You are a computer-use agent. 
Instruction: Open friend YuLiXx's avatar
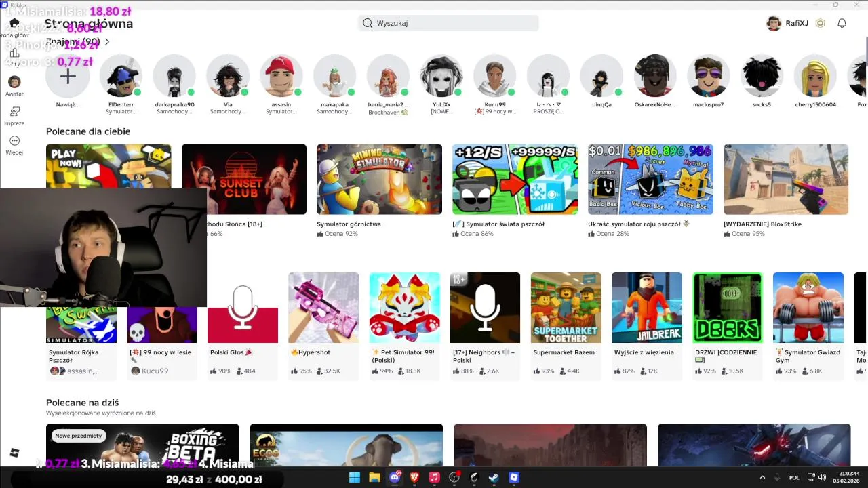(x=441, y=77)
